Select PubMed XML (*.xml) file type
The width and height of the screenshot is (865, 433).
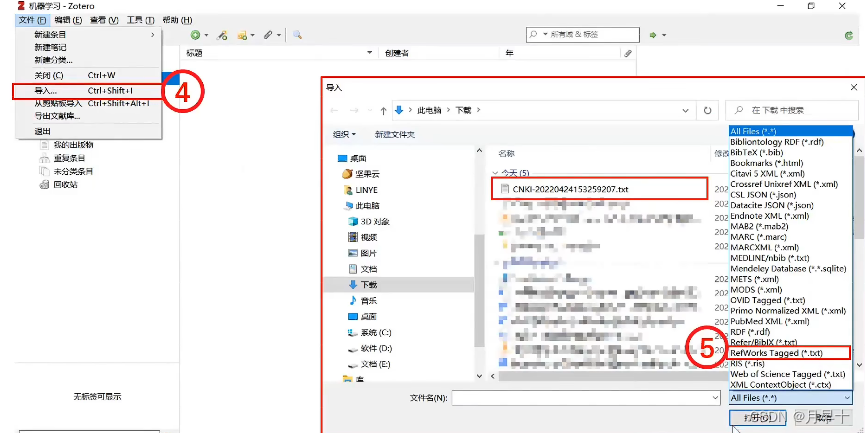coord(791,321)
